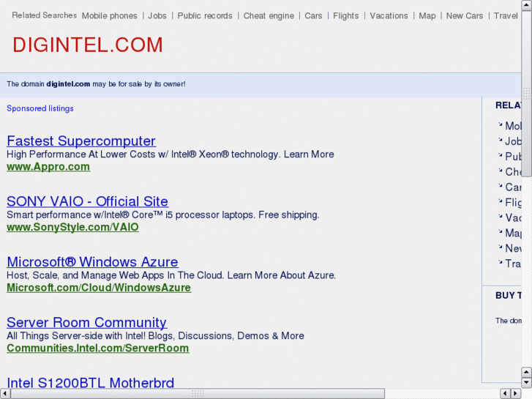Visit Microsoft.com/Cloud/WindowsAzure link
Screen dimensions: 532x399
point(99,288)
